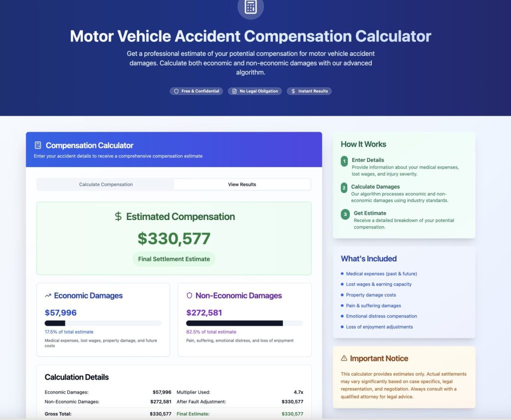511x420 pixels.
Task: Click the After Fault Adjustment label
Action: tap(201, 402)
